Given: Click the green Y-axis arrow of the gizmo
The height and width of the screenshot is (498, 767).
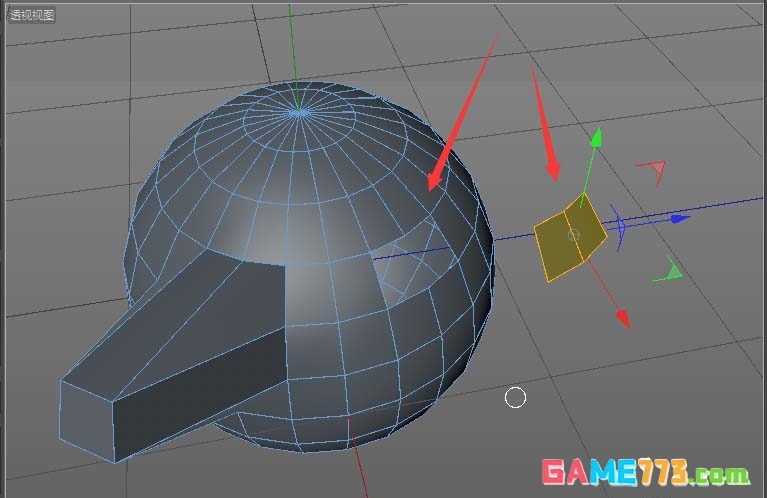Looking at the screenshot, I should tap(596, 137).
